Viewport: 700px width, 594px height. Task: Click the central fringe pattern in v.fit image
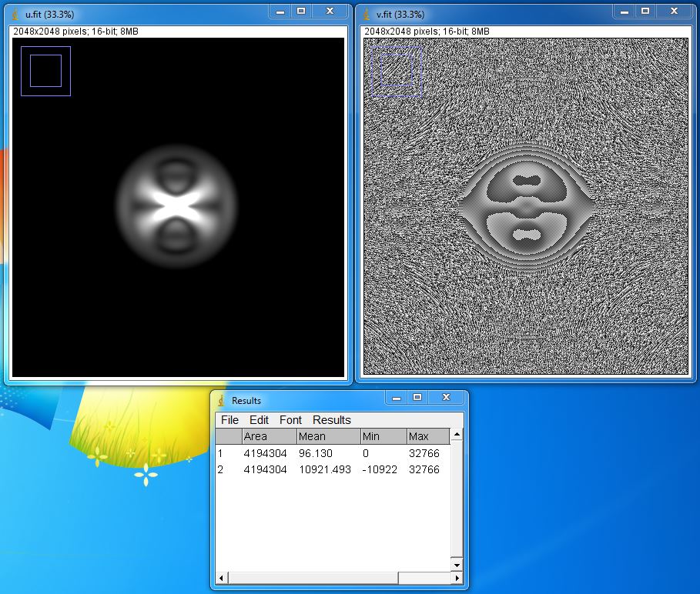click(x=526, y=208)
